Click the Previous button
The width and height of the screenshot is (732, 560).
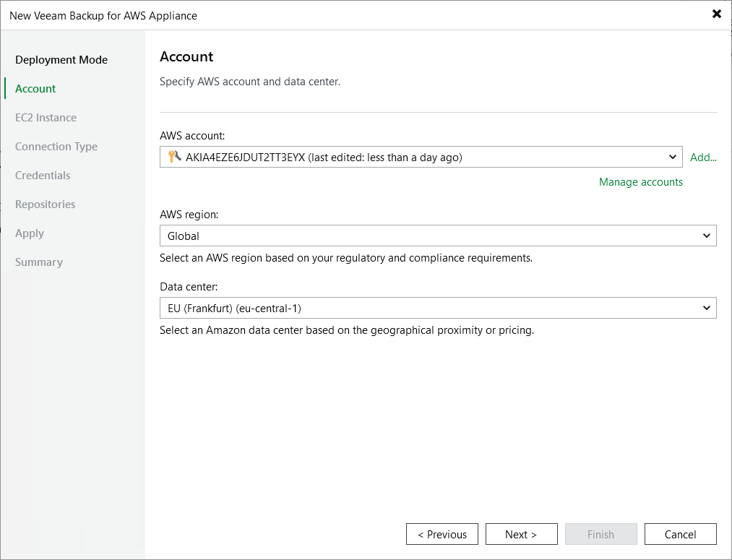[x=442, y=534]
